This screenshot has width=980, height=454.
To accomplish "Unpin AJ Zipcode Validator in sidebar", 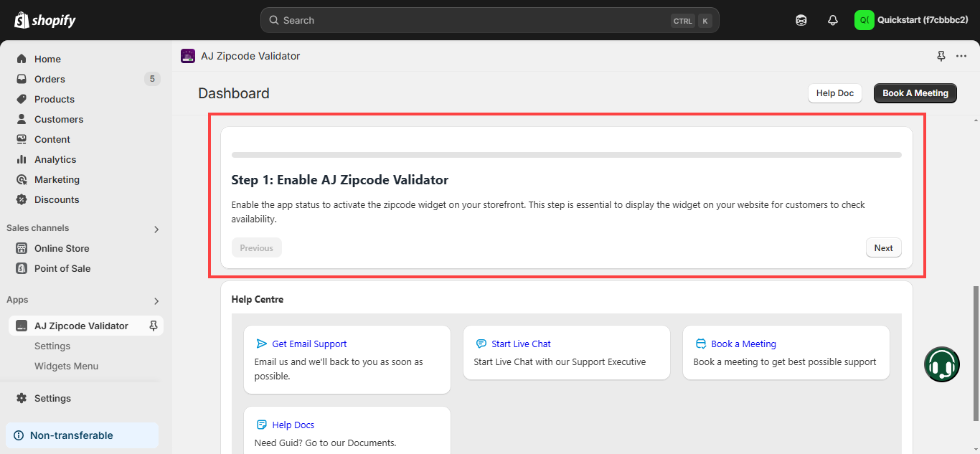I will pyautogui.click(x=153, y=326).
